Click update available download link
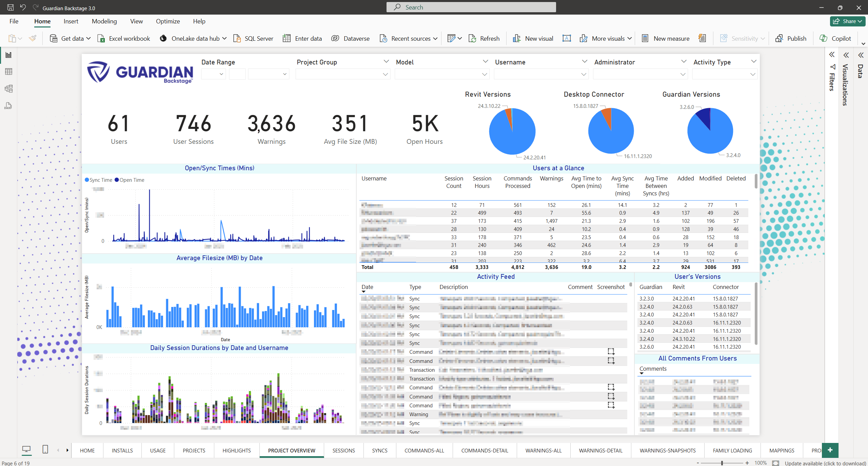This screenshot has height=466, width=868. [x=825, y=463]
